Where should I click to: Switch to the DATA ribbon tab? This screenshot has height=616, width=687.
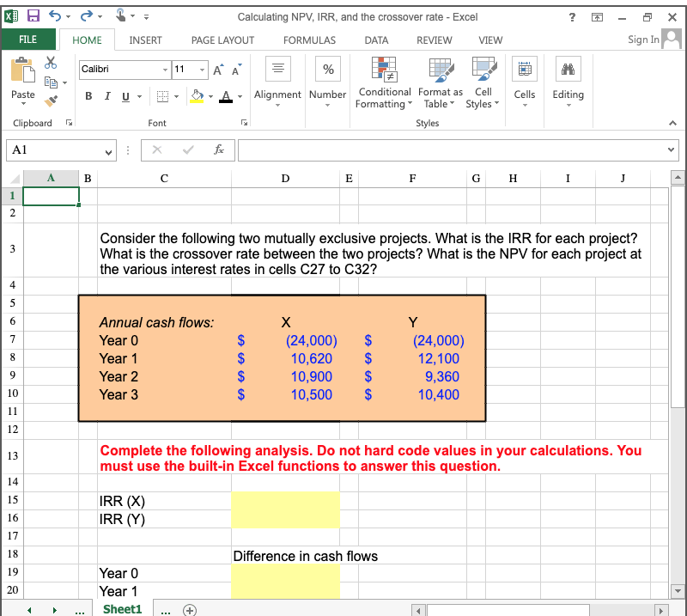(376, 40)
